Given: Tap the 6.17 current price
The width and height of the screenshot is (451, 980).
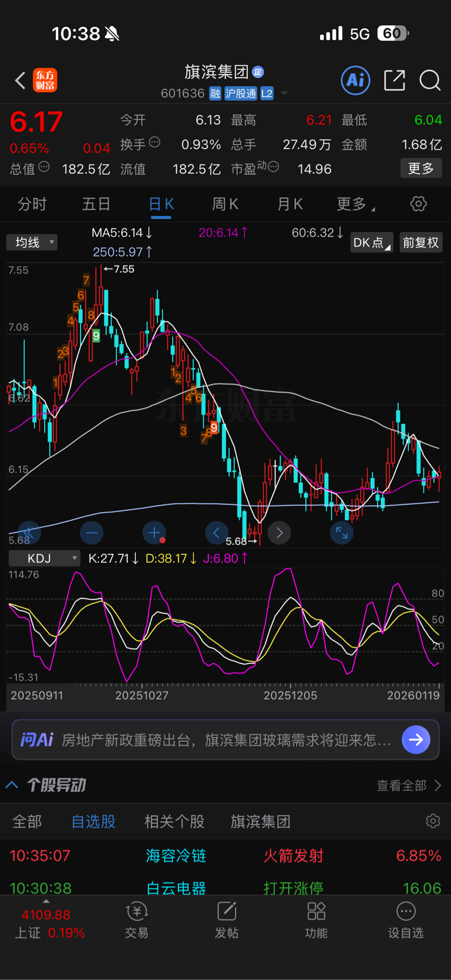Looking at the screenshot, I should [x=36, y=122].
